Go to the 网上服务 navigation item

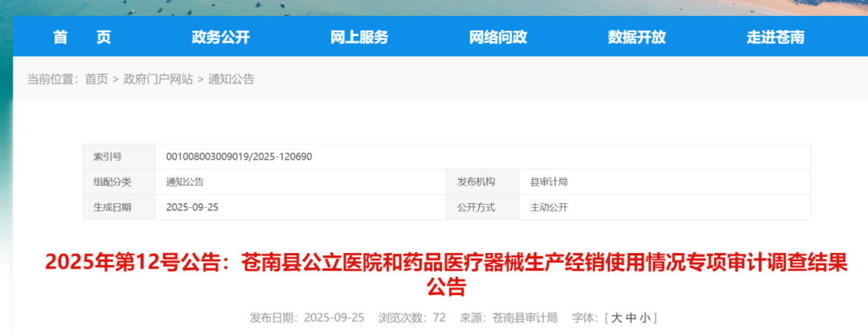(359, 37)
